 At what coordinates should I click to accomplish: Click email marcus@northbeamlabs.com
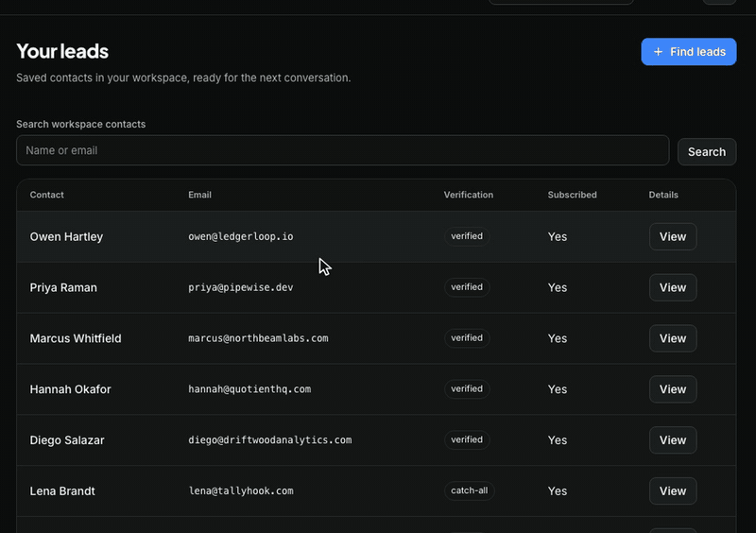click(258, 338)
